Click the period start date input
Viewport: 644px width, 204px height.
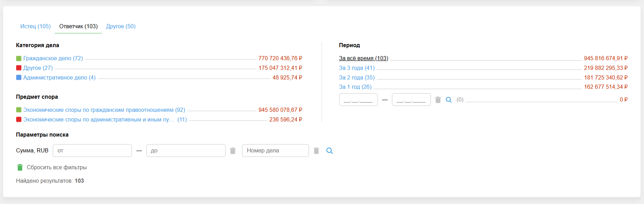(358, 100)
